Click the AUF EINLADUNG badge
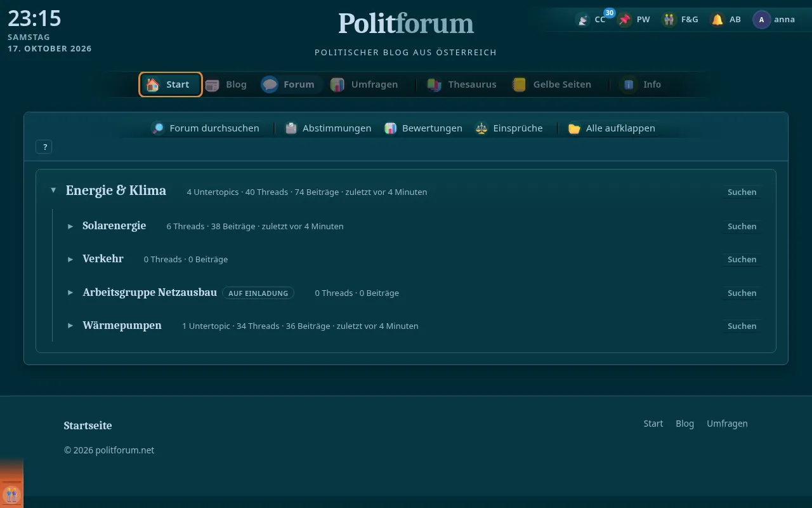Screen dimensions: 812x508 click(x=258, y=293)
